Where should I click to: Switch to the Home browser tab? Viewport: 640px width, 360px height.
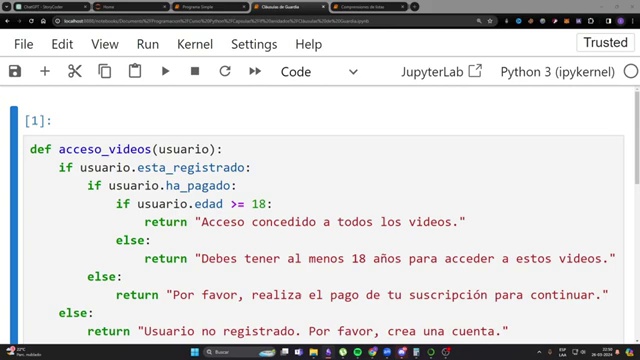tap(131, 7)
